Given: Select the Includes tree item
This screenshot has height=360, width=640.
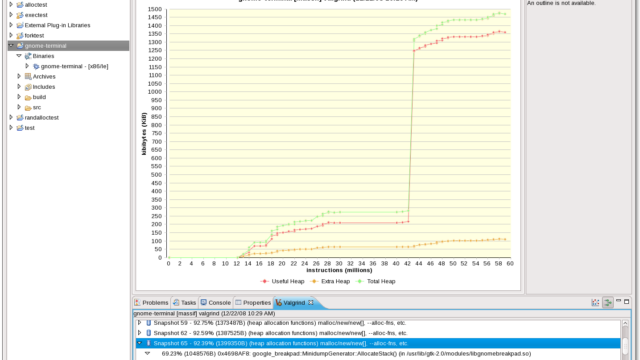Looking at the screenshot, I should pyautogui.click(x=44, y=87).
